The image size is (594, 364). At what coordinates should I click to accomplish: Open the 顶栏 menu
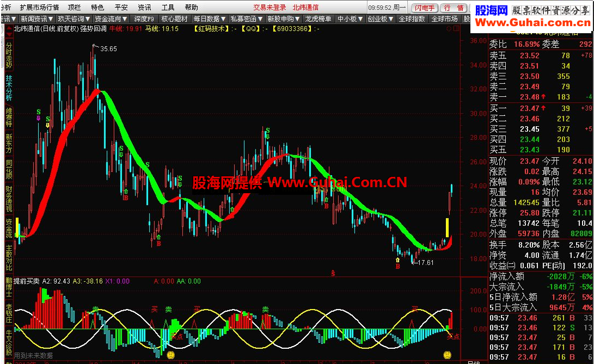point(74,8)
